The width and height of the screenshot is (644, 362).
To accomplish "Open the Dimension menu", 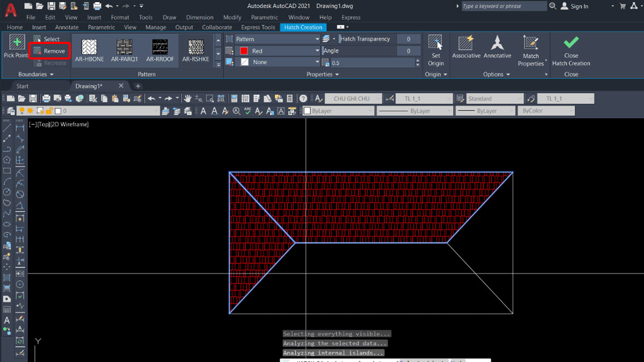I will (200, 17).
